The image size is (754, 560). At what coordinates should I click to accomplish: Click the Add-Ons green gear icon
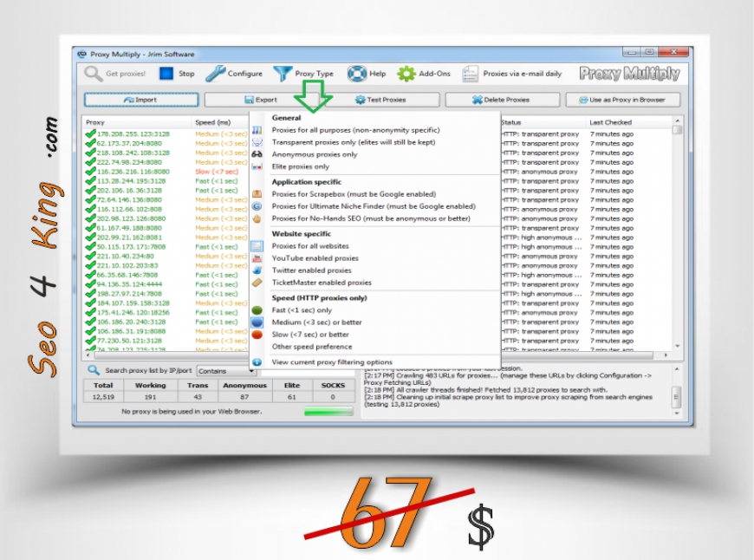coord(406,74)
